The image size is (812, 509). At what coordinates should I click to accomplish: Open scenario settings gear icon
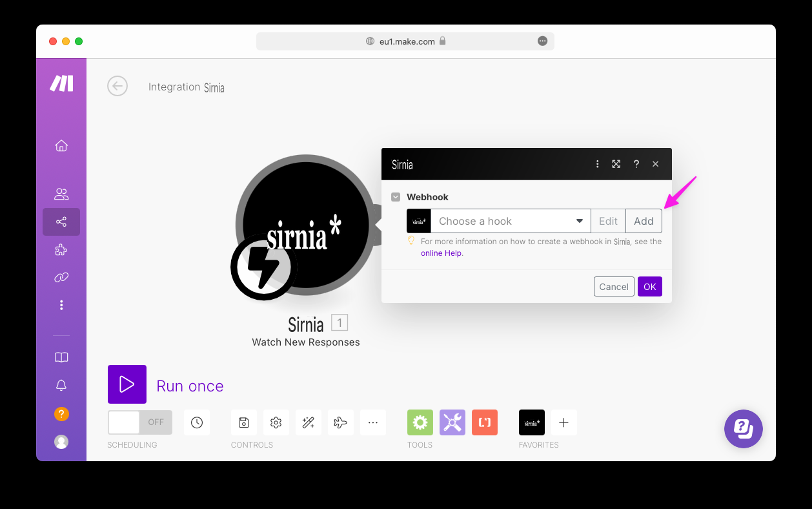pos(276,422)
